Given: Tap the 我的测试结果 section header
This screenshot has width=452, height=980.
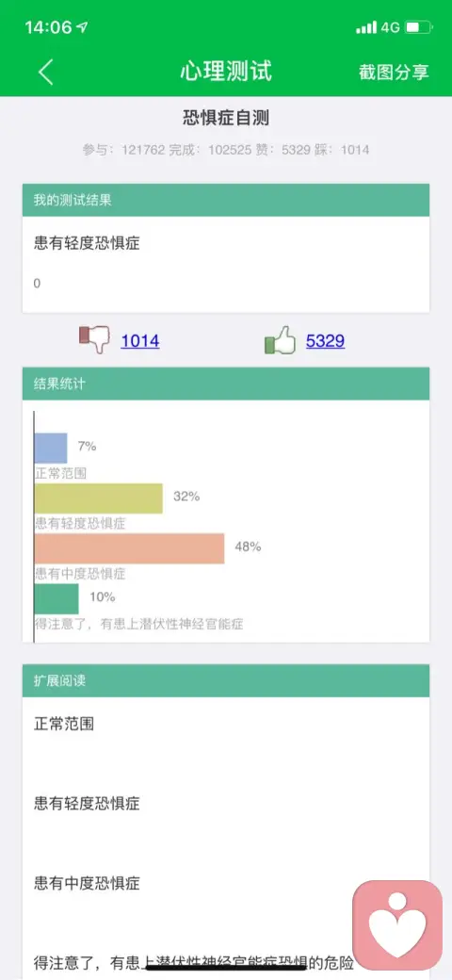Looking at the screenshot, I should tap(226, 200).
